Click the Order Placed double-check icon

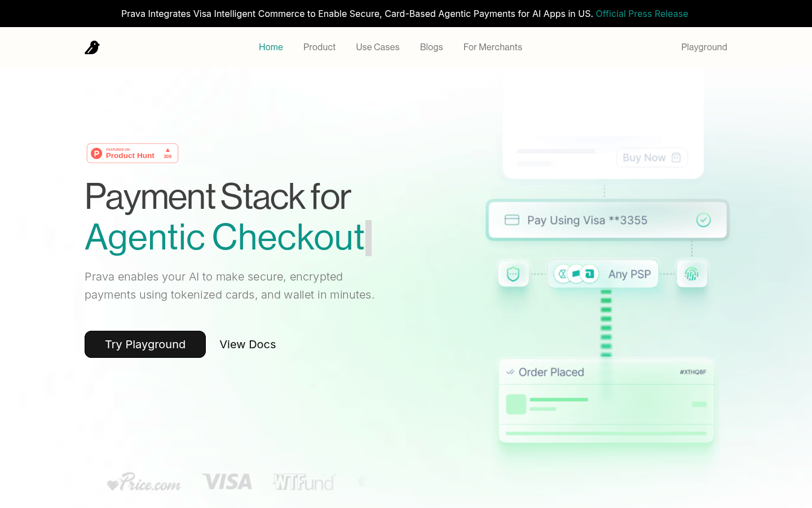510,372
